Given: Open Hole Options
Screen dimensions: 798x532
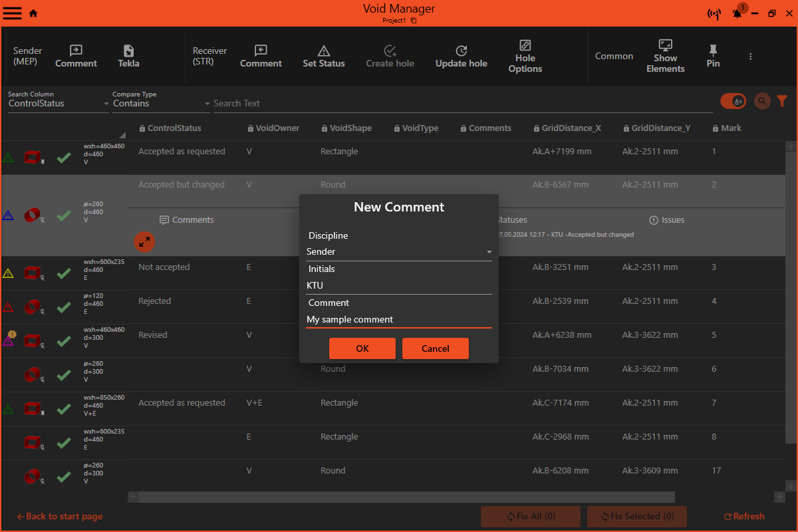Looking at the screenshot, I should click(x=525, y=57).
